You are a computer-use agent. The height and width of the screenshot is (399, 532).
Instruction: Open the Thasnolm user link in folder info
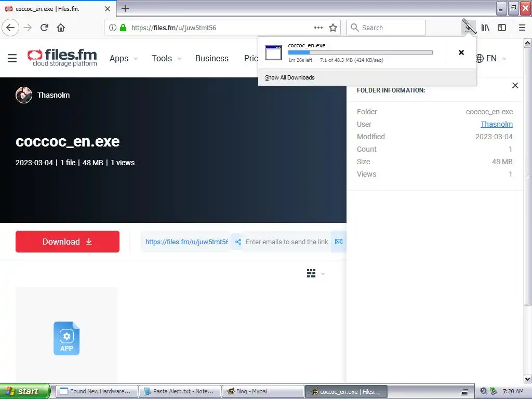tap(496, 124)
